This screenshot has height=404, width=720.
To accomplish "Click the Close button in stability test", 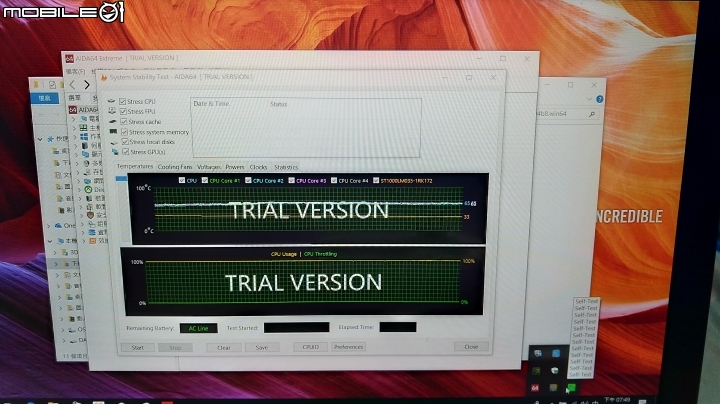I will pyautogui.click(x=471, y=347).
